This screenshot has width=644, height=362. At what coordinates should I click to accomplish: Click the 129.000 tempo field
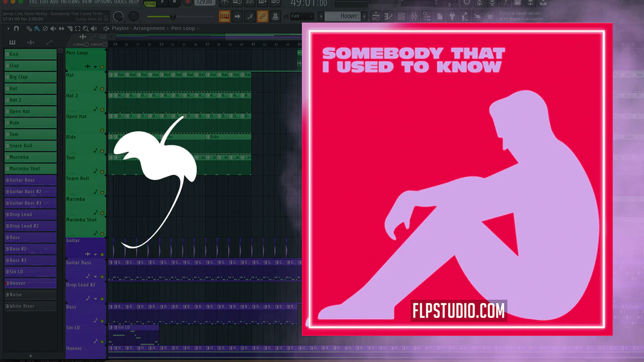204,3
